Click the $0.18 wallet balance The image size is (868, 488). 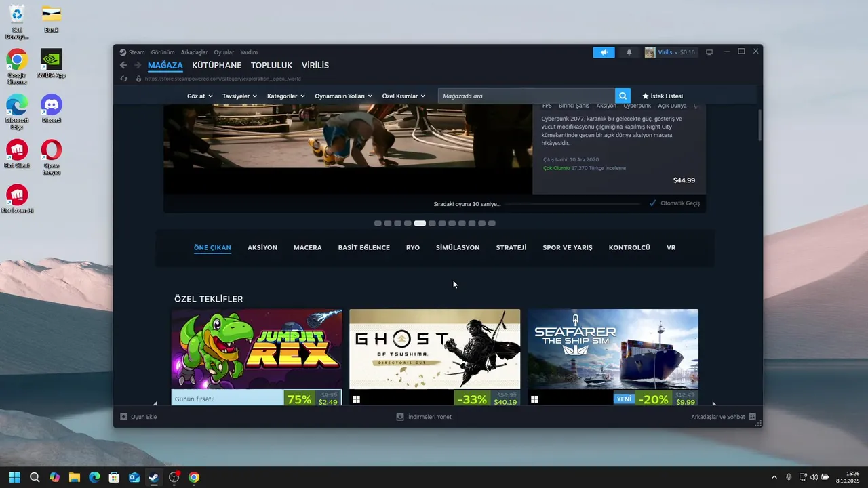coord(688,52)
